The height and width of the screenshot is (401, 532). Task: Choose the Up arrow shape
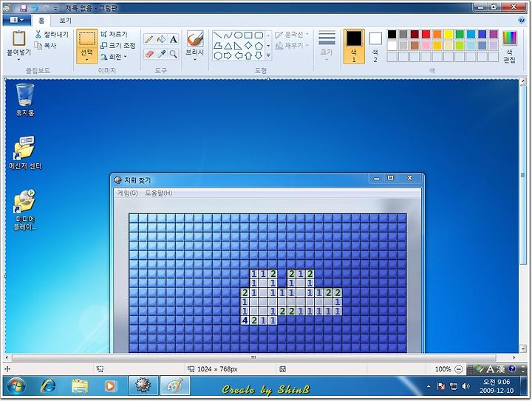coord(248,55)
